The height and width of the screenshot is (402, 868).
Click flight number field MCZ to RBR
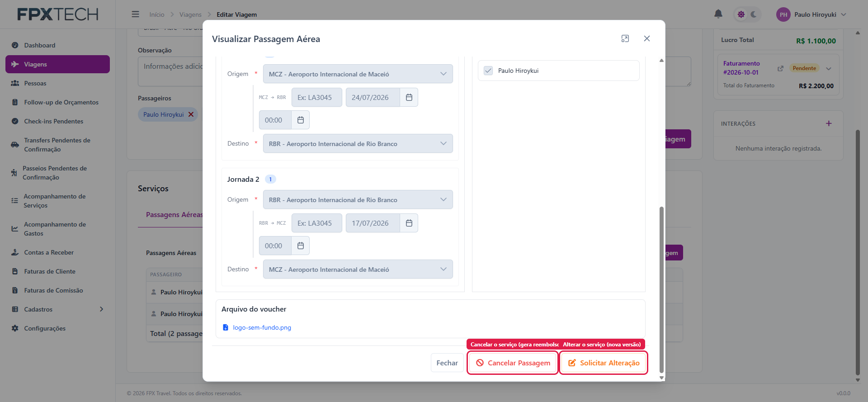tap(316, 97)
